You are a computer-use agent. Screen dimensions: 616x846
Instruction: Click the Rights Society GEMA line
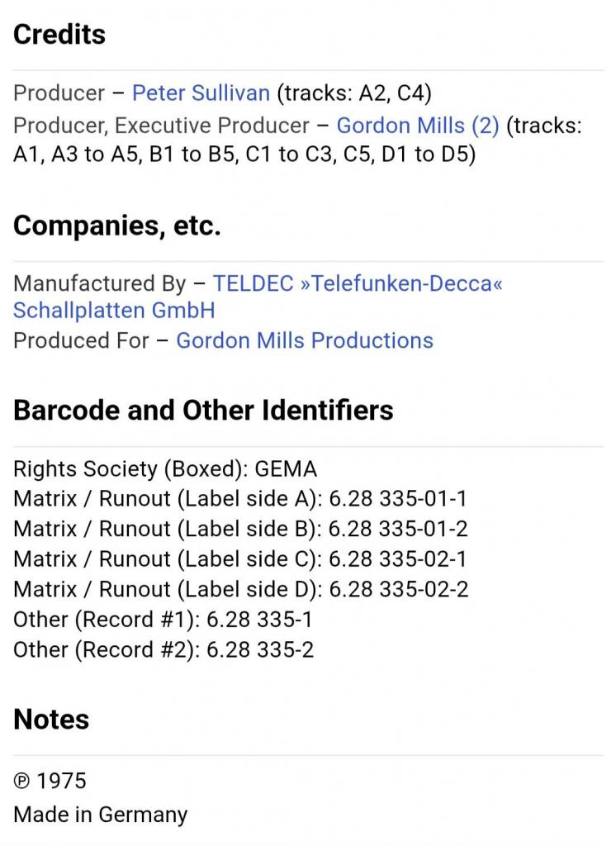[x=165, y=469]
